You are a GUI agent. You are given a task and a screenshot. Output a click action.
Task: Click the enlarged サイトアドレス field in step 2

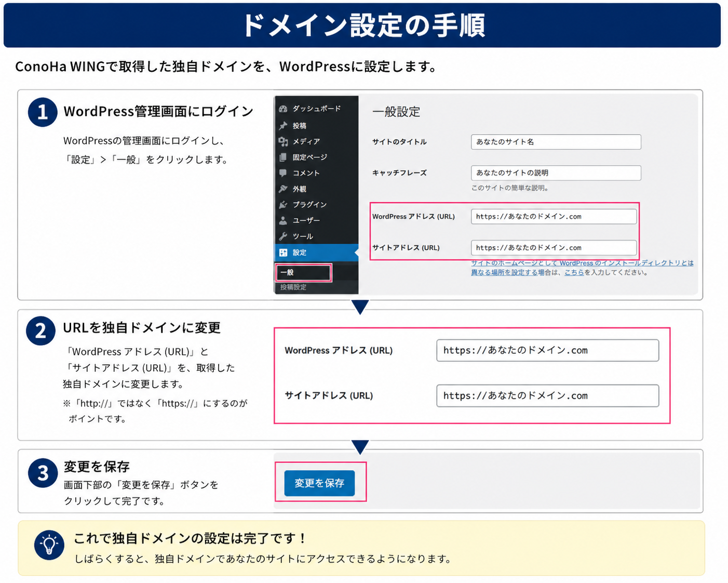click(547, 395)
